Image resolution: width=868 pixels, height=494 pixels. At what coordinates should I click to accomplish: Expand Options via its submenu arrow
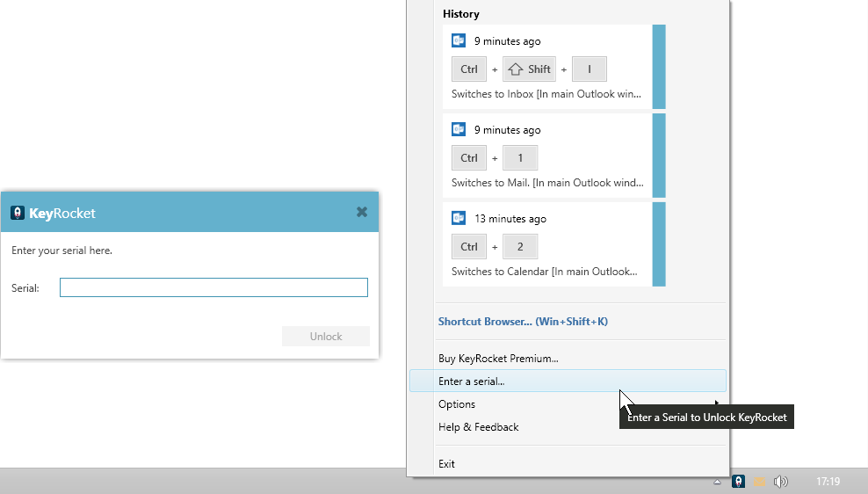click(x=717, y=403)
